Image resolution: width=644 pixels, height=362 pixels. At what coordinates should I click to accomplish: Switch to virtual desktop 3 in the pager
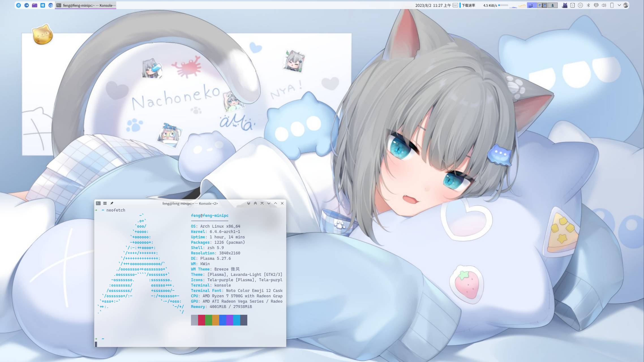[x=553, y=5]
